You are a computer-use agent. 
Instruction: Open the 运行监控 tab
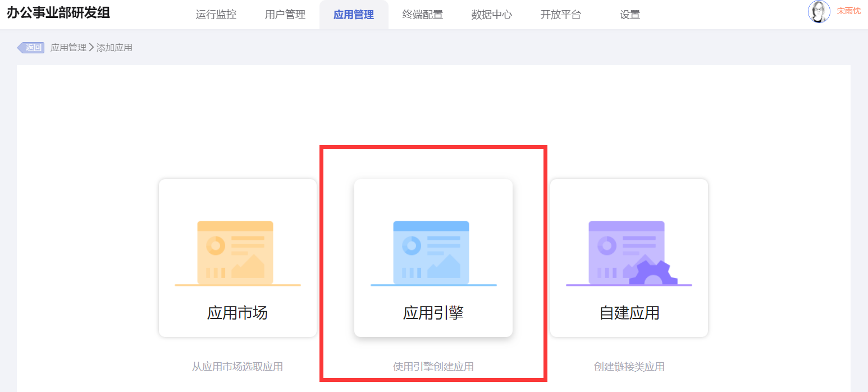tap(216, 15)
